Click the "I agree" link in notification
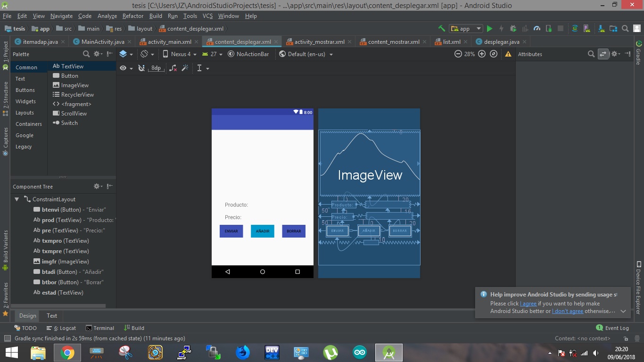This screenshot has width=644, height=362. pyautogui.click(x=528, y=304)
